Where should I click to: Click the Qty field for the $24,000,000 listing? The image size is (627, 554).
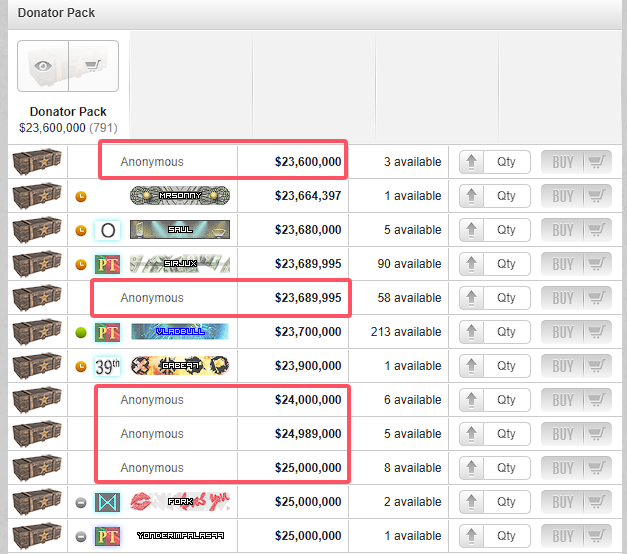(x=507, y=400)
